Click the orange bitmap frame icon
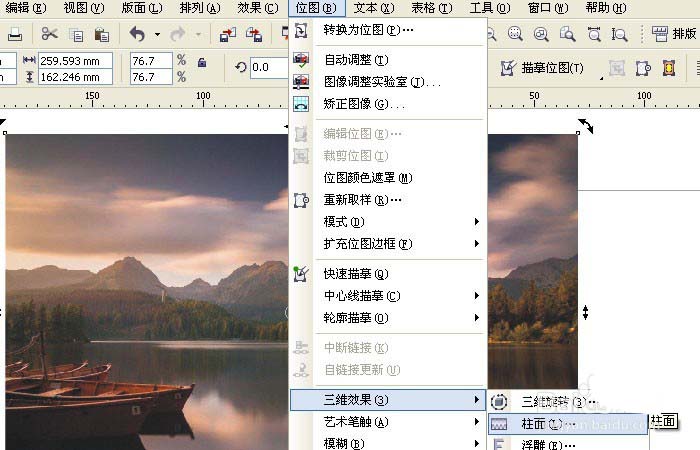 pos(669,68)
